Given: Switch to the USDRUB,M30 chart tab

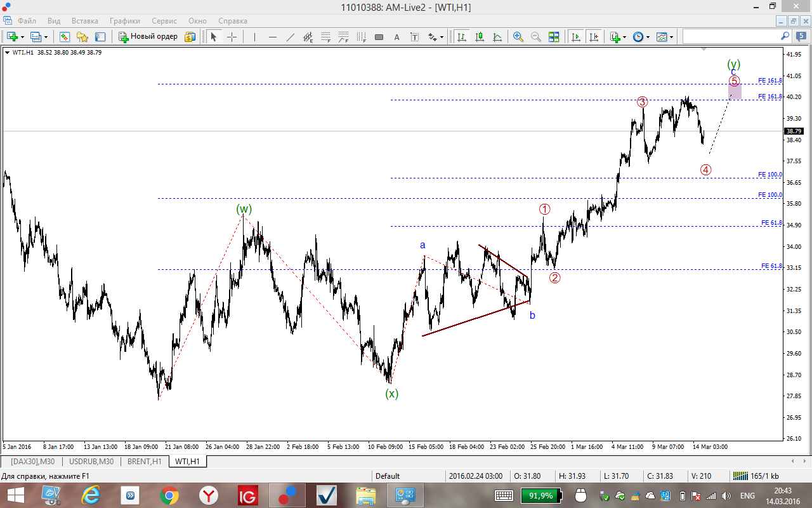Looking at the screenshot, I should coord(91,461).
